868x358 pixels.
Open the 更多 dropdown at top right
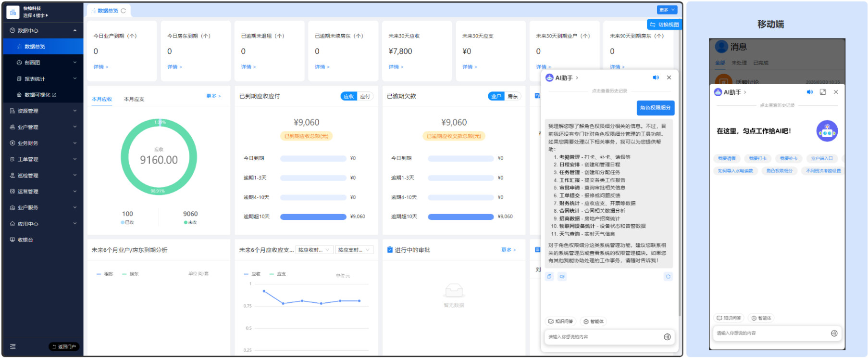[x=667, y=10]
